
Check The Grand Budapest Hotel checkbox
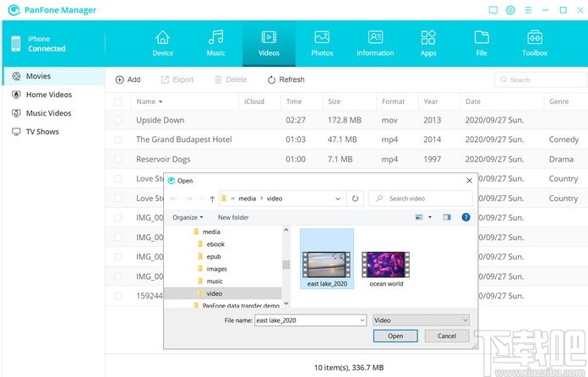[x=118, y=139]
